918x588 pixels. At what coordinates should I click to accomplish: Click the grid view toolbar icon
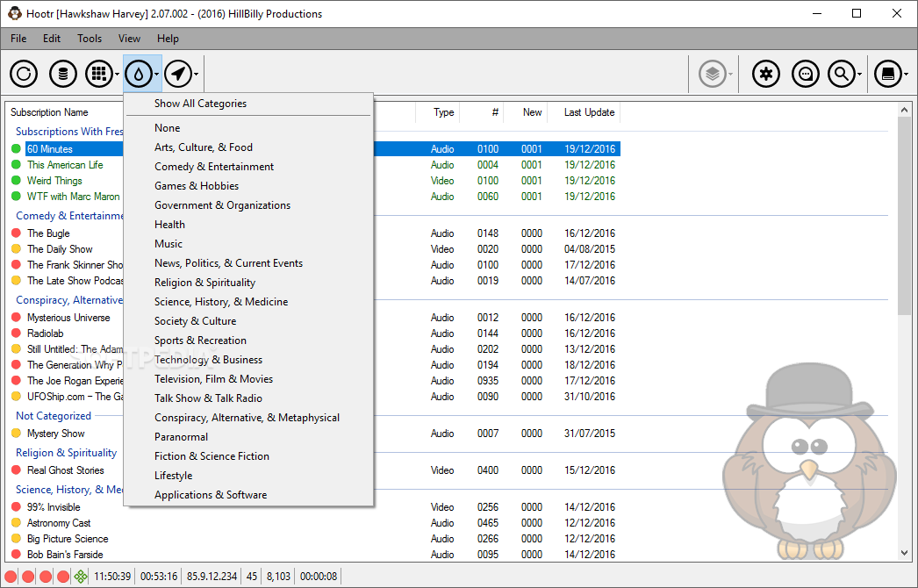tap(99, 74)
